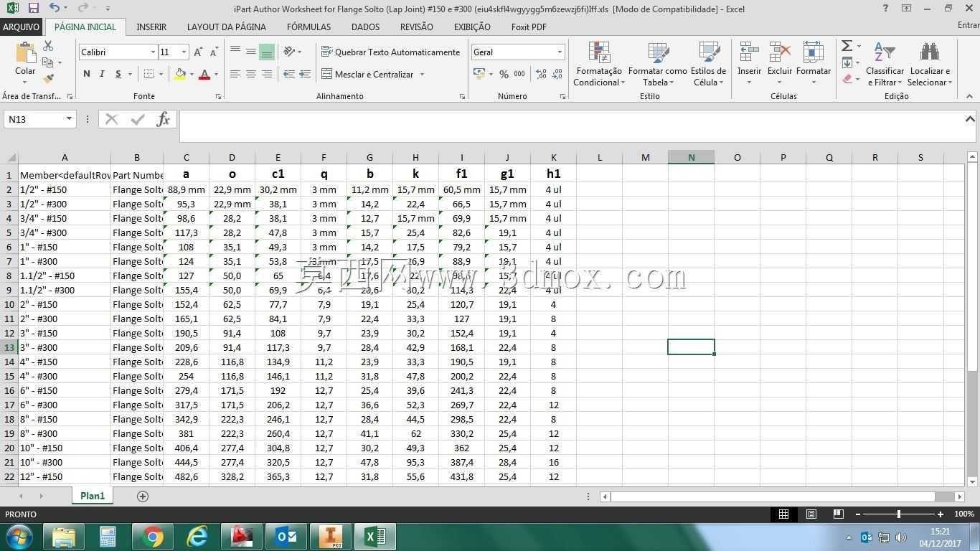
Task: Toggle center horizontal alignment
Action: click(x=250, y=74)
